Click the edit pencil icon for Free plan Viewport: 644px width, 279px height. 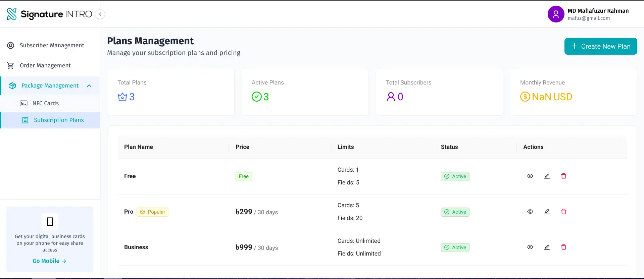click(547, 176)
